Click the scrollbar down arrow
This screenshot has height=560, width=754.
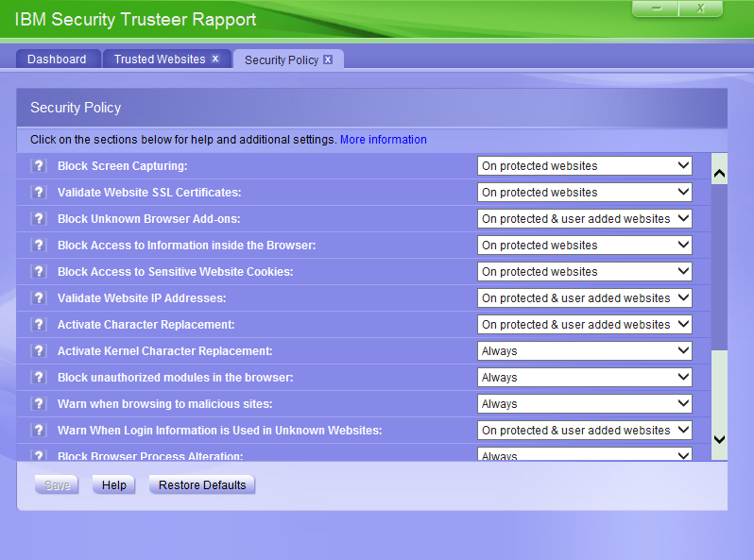point(719,439)
